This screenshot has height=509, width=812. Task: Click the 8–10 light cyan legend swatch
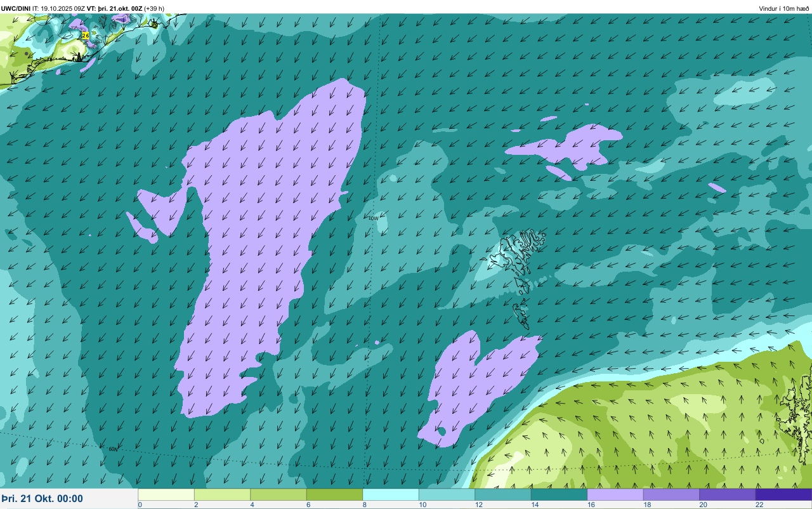point(391,494)
